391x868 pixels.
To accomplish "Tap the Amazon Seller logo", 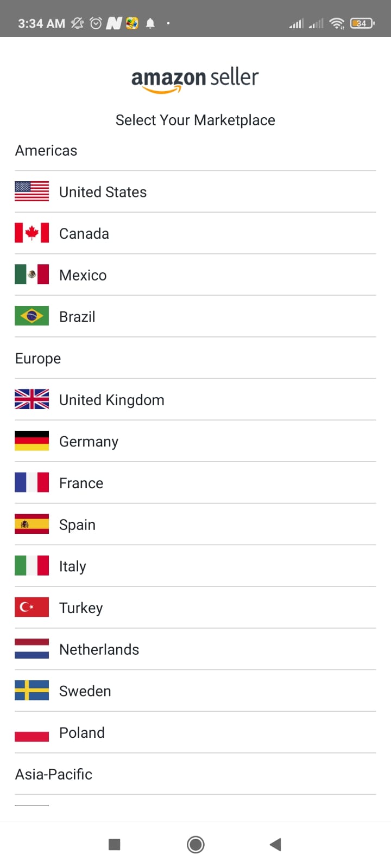I will pos(195,80).
